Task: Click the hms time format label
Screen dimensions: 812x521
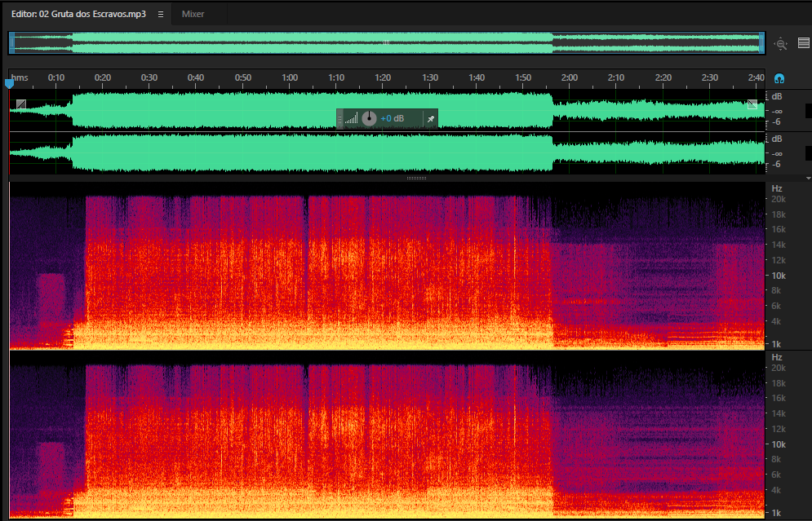Action: click(x=20, y=77)
